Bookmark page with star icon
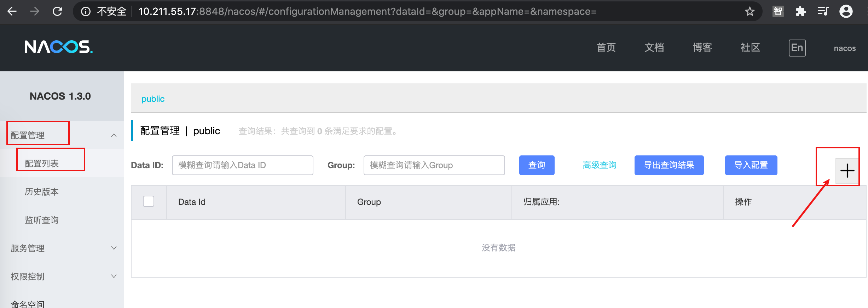This screenshot has width=868, height=308. coord(750,12)
